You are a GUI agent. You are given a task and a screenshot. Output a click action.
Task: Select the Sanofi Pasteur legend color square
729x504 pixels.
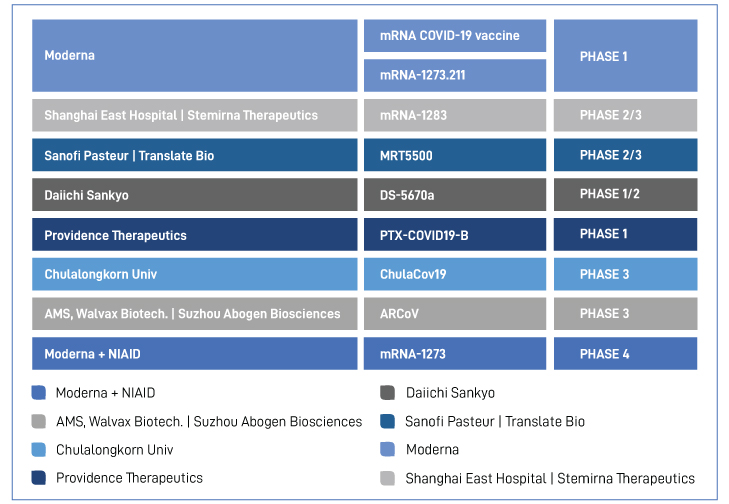387,421
